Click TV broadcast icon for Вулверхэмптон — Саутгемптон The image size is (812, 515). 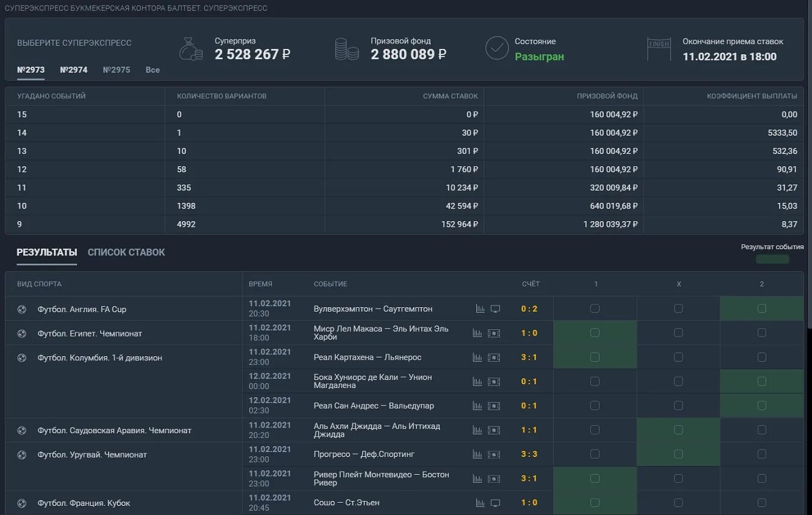coord(495,309)
